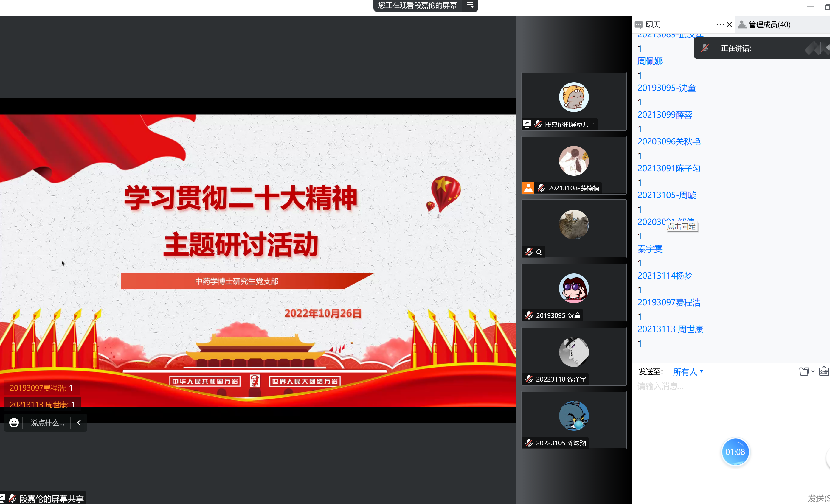Open the screen-share options menu icon
Screen dimensions: 830x504
pos(470,5)
